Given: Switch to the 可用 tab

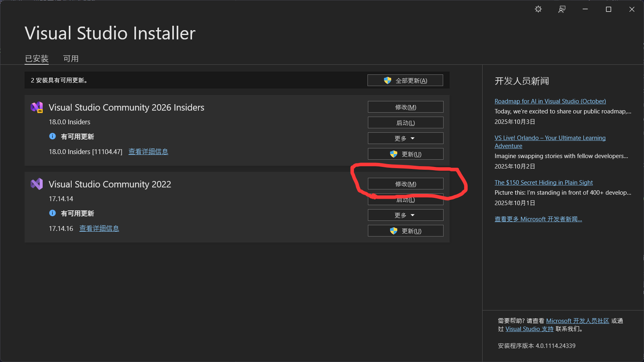Looking at the screenshot, I should tap(71, 59).
